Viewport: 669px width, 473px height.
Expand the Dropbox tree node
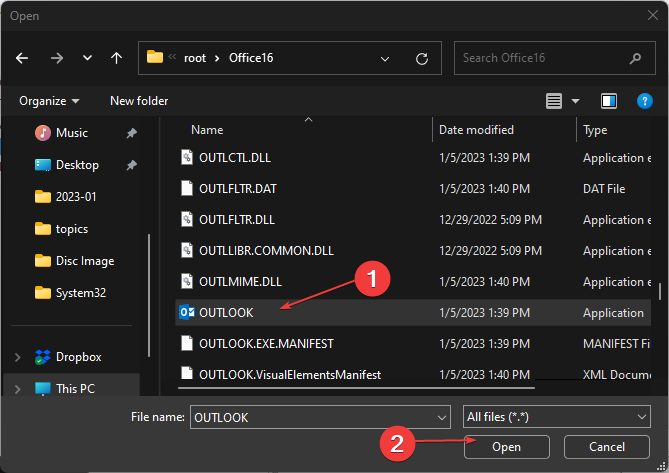tap(17, 357)
